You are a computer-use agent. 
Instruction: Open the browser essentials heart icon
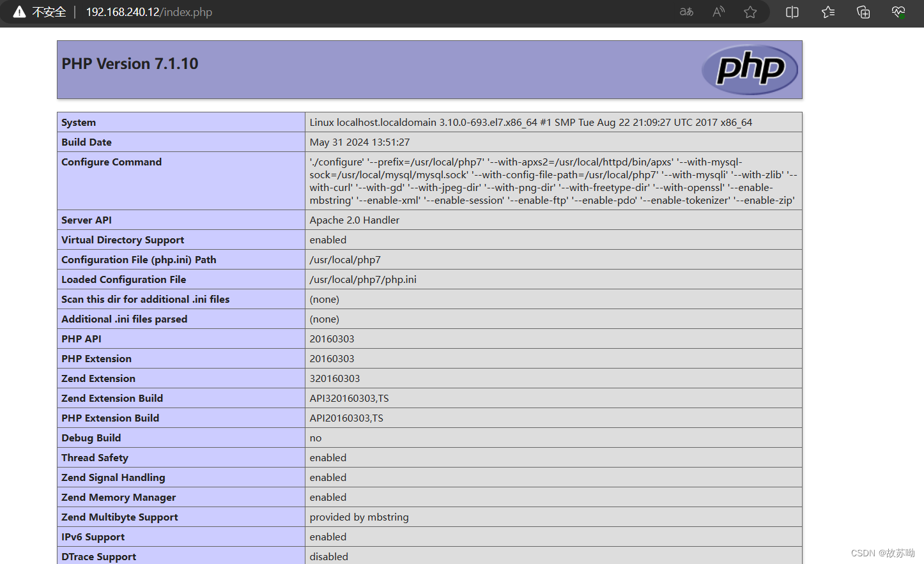point(898,11)
